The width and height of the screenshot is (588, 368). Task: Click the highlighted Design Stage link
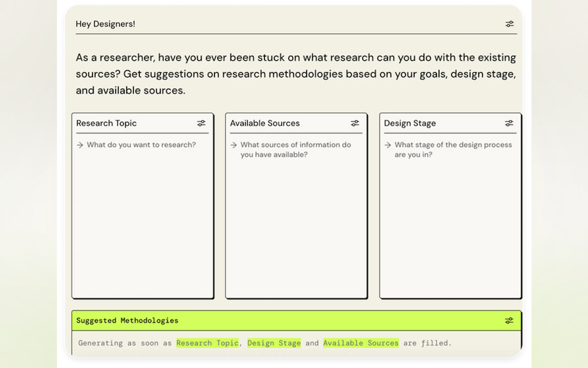(x=274, y=343)
